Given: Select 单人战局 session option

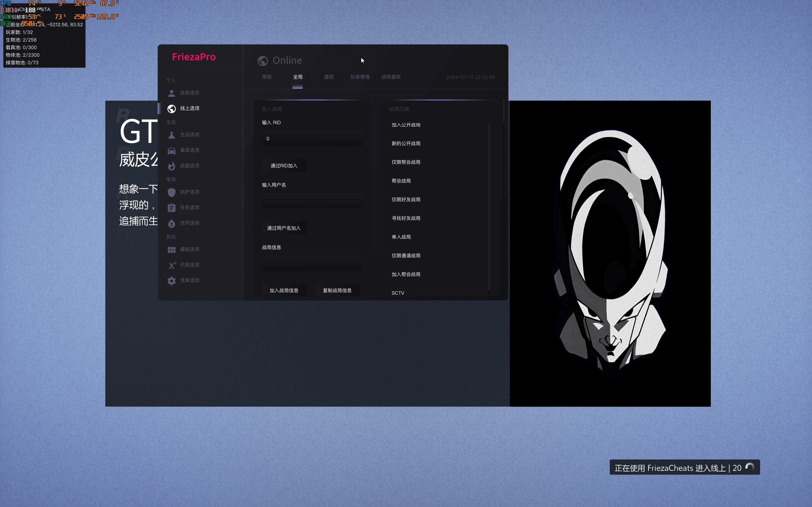Looking at the screenshot, I should tap(401, 237).
